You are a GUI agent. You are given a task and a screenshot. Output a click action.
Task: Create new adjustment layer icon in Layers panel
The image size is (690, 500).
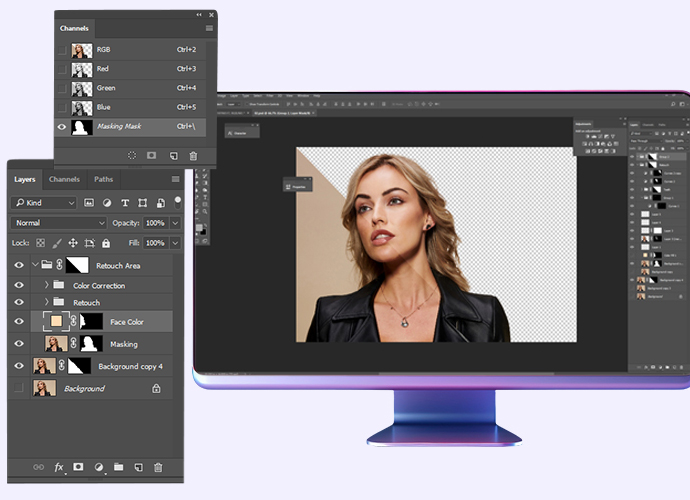point(98,467)
